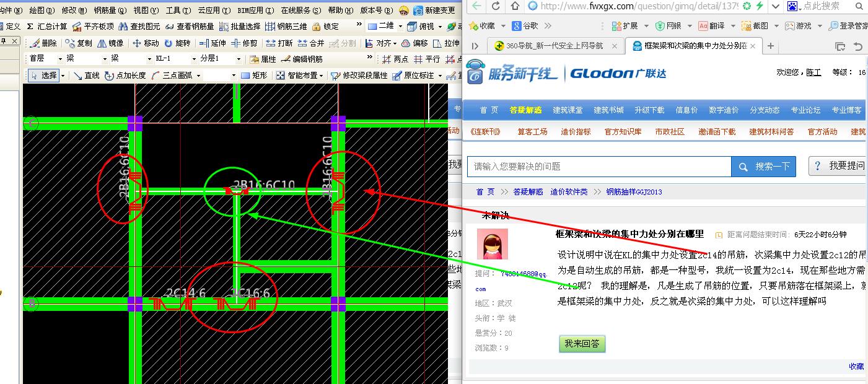This screenshot has width=868, height=384.
Task: Click 延伸 (extend) tool
Action: coord(213,43)
